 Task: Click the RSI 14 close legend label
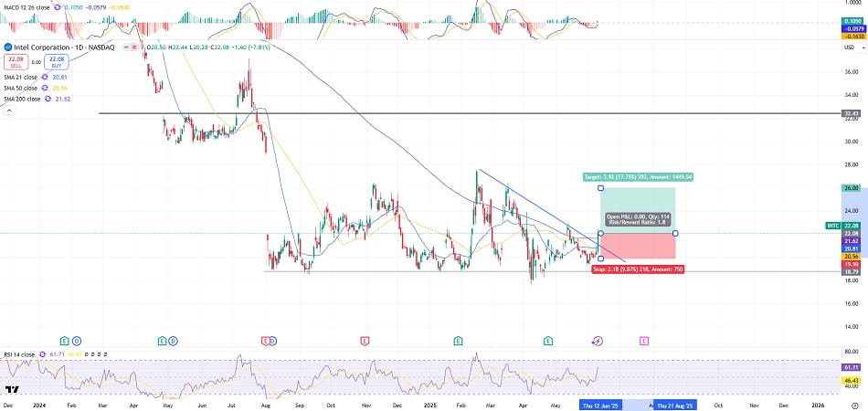click(x=19, y=354)
